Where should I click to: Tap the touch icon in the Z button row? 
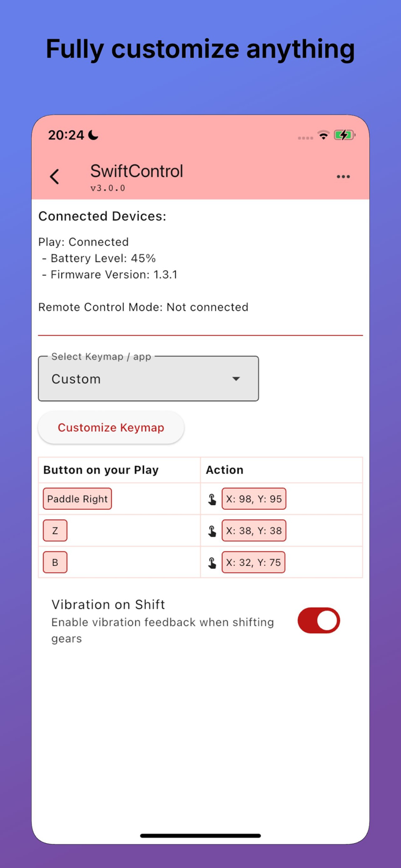[x=212, y=530]
